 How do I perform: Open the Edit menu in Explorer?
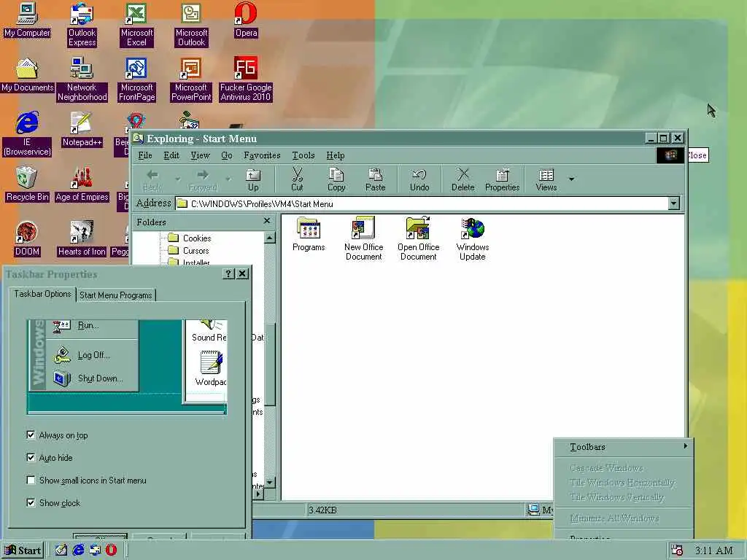[171, 155]
